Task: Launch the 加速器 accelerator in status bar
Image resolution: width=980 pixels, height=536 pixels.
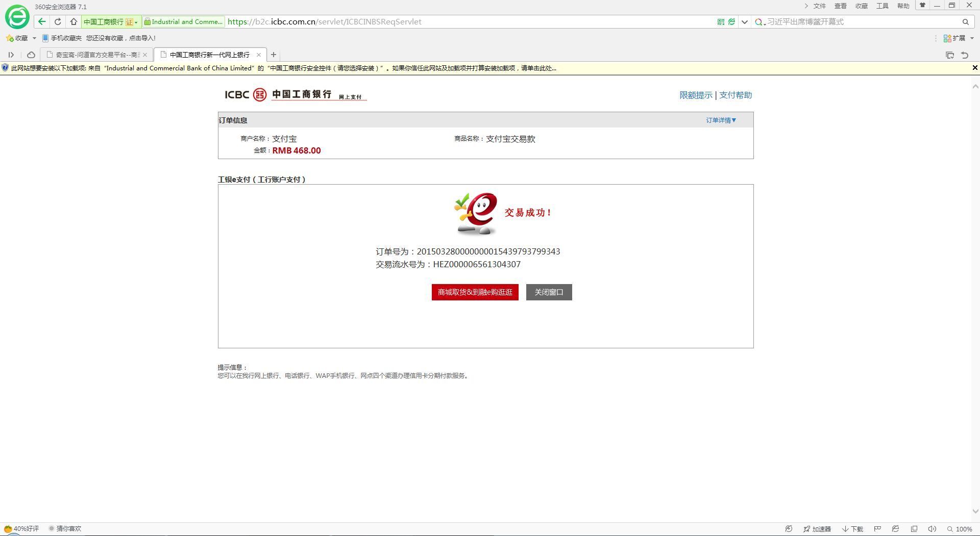Action: click(817, 529)
